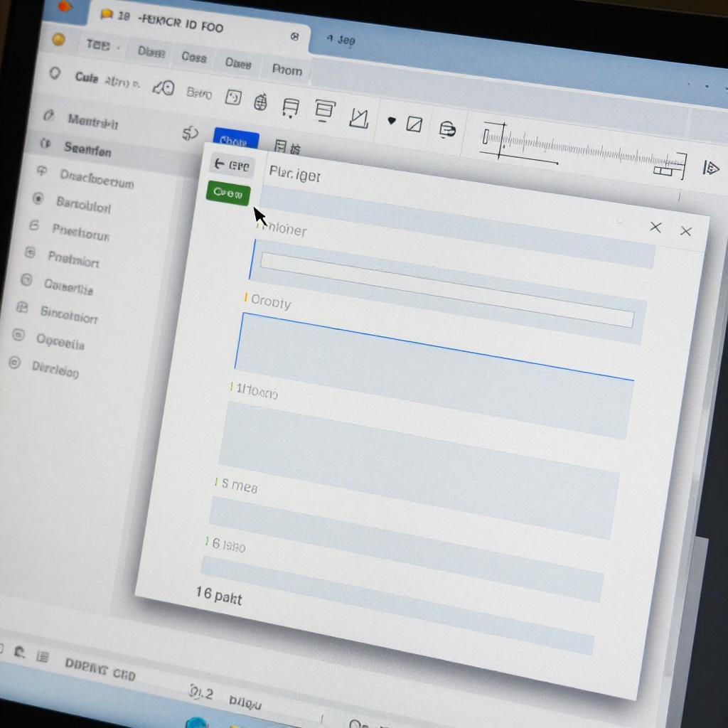
Task: Select Bincotaiorr in the sidebar
Action: point(69,314)
